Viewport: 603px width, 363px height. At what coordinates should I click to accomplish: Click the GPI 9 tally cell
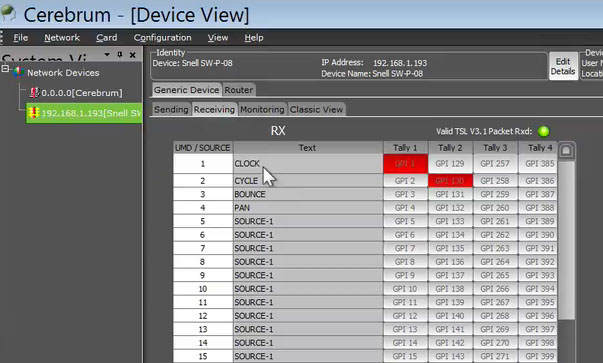(405, 275)
